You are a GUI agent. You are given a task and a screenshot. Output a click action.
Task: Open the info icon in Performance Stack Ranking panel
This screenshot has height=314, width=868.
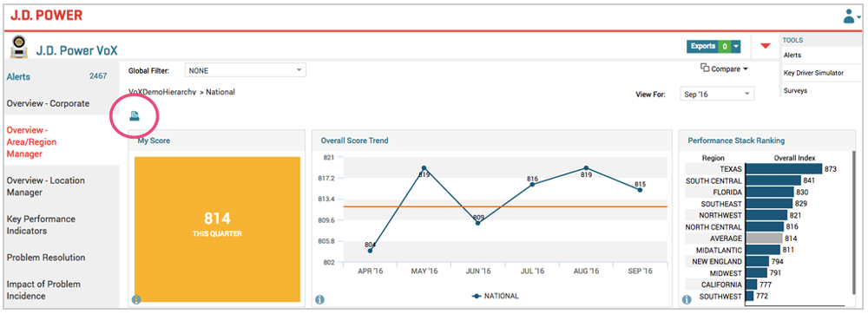point(687,299)
